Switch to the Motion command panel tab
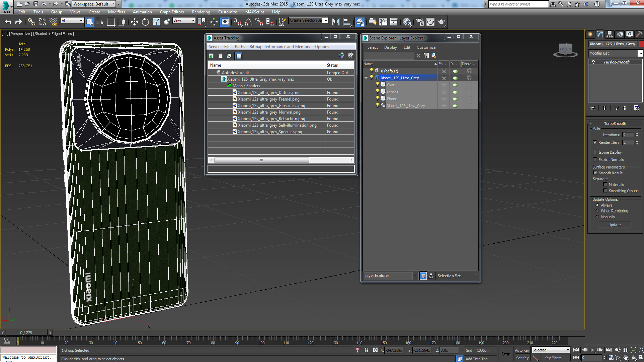 coord(620,34)
